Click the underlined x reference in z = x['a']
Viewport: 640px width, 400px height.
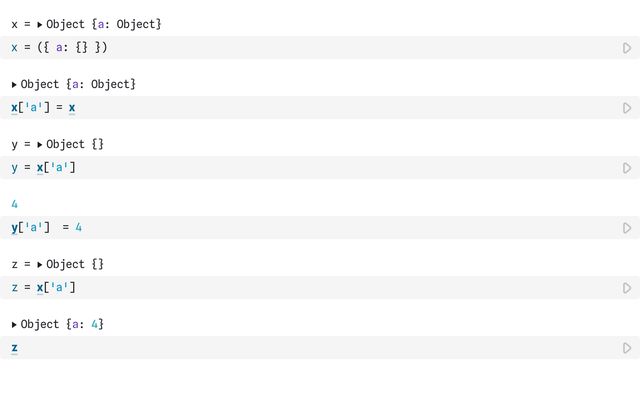[x=40, y=287]
